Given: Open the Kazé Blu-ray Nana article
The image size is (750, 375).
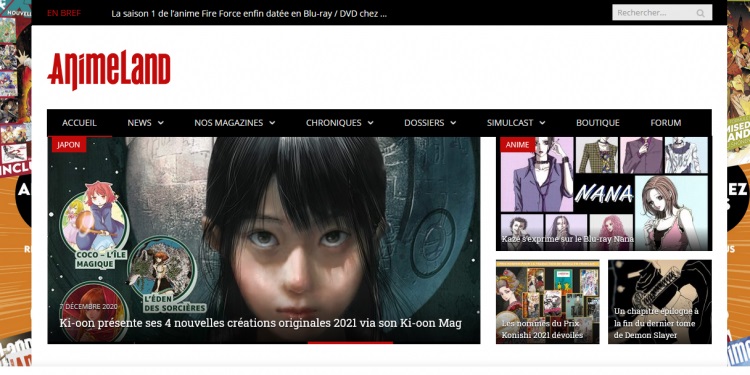Looking at the screenshot, I should coord(567,239).
